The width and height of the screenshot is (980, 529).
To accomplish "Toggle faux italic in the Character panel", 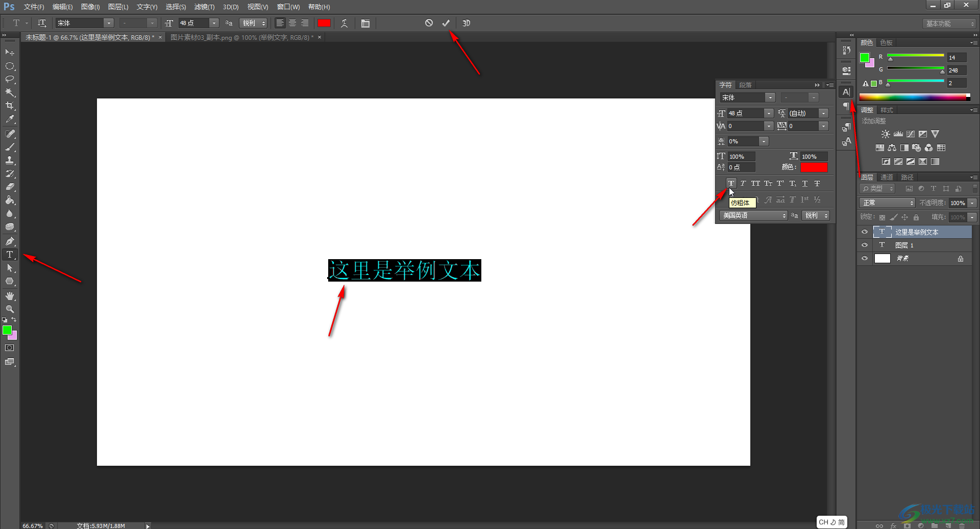I will 743,183.
